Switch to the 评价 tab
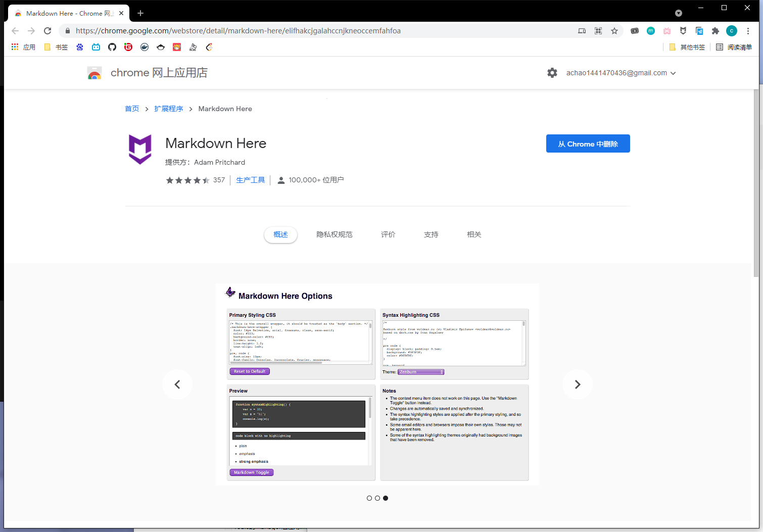The height and width of the screenshot is (532, 763). 388,234
